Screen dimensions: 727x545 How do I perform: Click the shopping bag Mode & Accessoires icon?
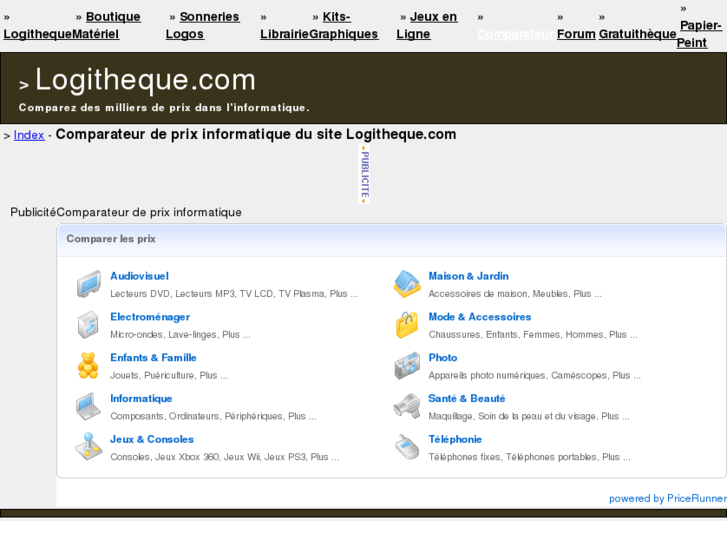click(x=407, y=325)
